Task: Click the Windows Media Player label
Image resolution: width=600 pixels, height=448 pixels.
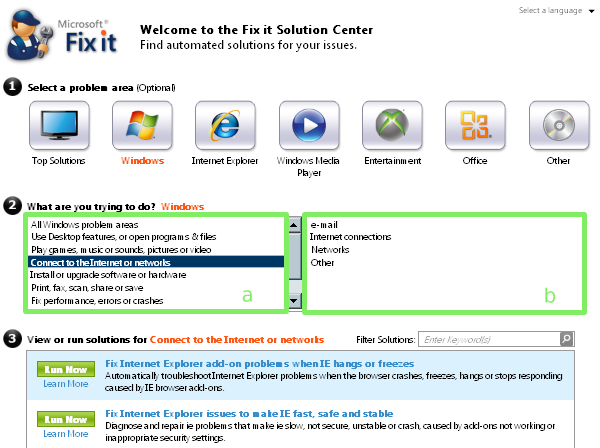Action: (308, 167)
